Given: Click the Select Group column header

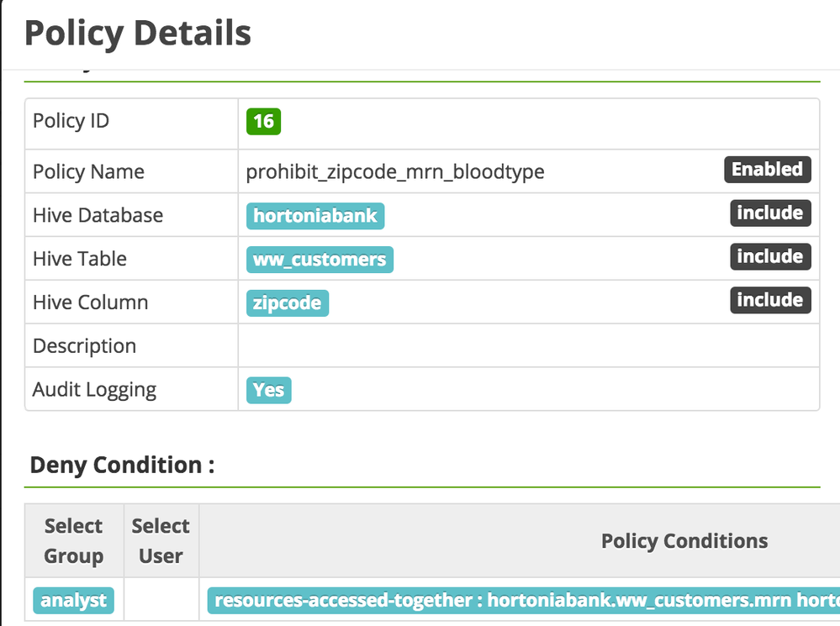Looking at the screenshot, I should pos(74,541).
